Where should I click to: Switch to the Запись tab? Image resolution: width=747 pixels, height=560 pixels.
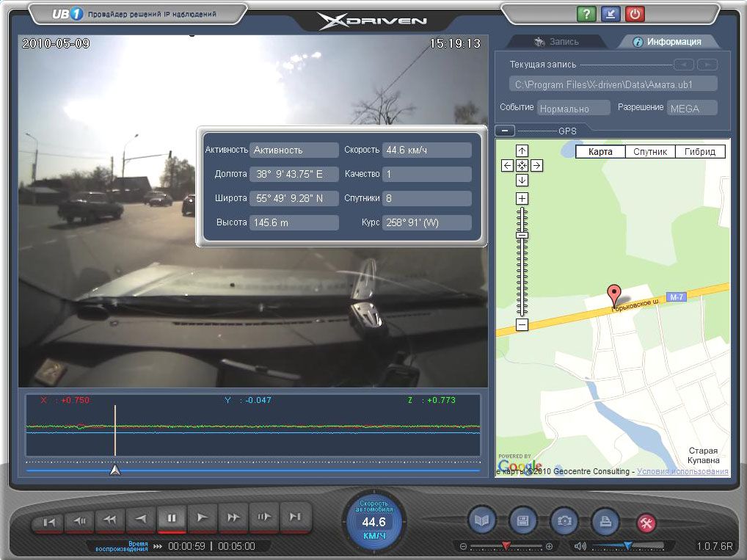pos(556,42)
